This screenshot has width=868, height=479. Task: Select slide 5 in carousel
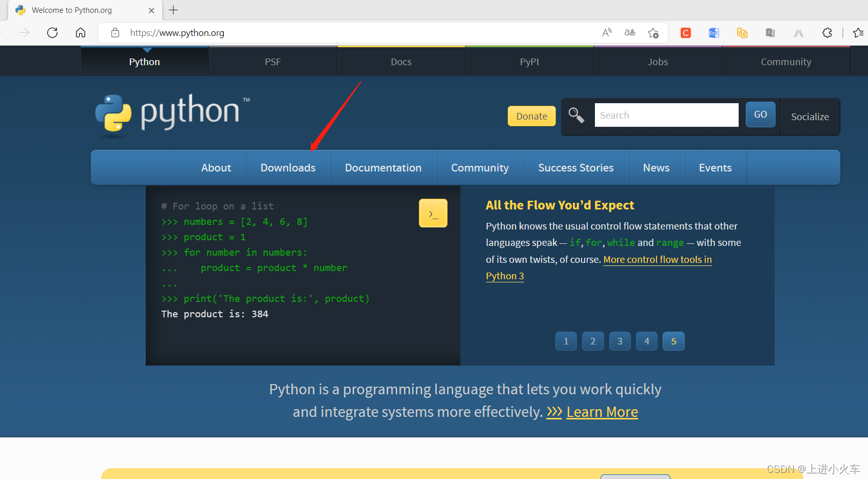[673, 341]
